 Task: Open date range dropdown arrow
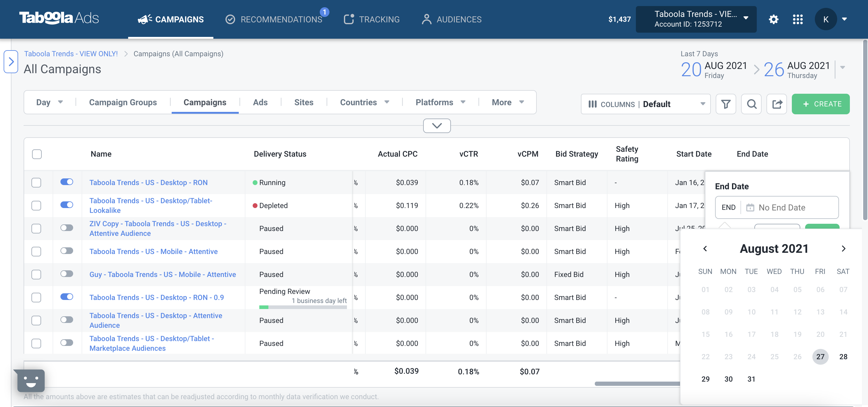pos(842,67)
